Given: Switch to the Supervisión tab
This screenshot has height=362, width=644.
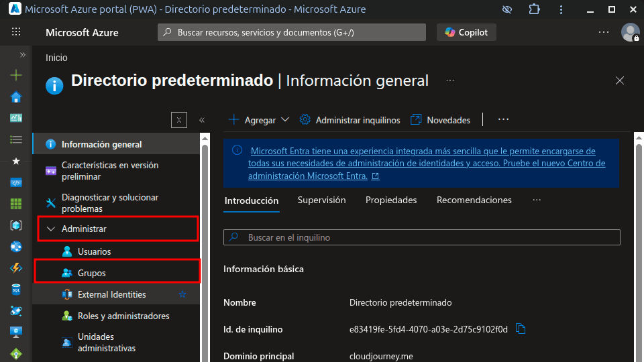Looking at the screenshot, I should coord(321,200).
